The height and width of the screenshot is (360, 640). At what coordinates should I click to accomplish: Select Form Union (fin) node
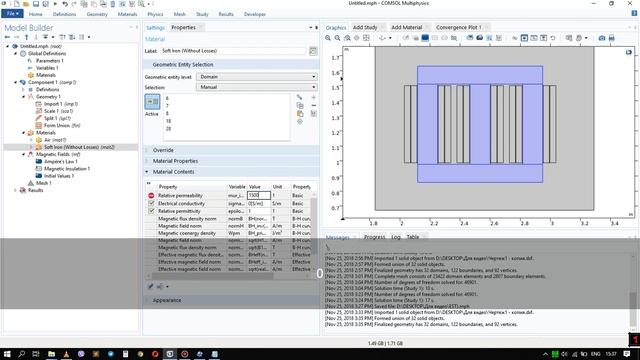pos(62,126)
